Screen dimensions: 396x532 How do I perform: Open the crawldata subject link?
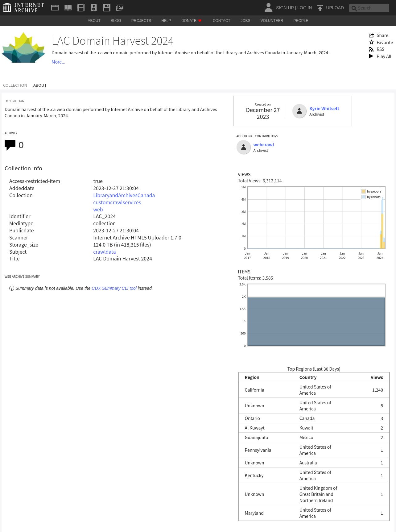105,252
